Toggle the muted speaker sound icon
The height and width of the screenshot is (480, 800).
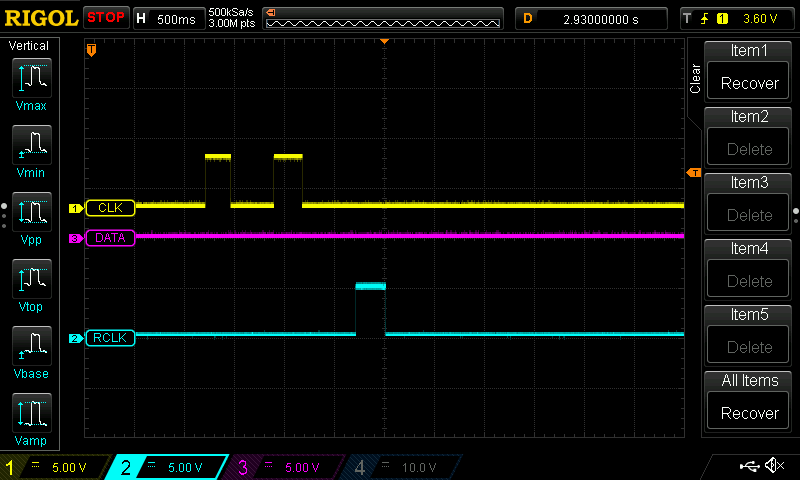point(774,465)
